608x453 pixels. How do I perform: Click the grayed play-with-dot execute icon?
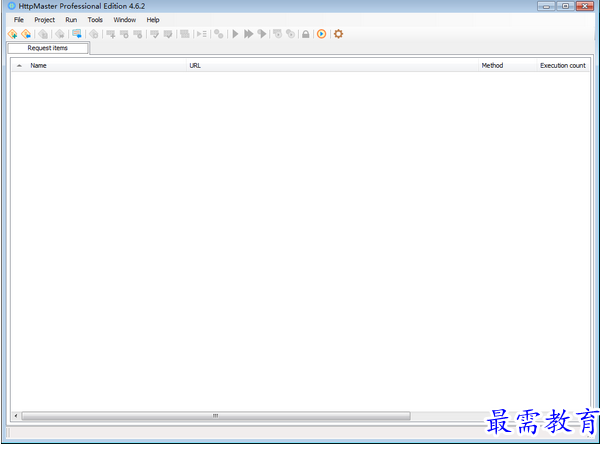point(262,34)
